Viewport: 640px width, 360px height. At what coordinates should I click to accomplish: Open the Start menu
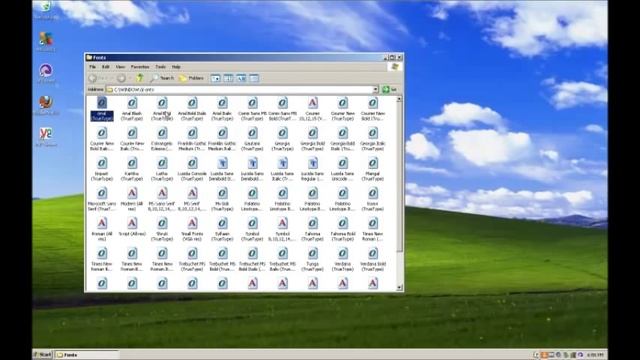[x=43, y=355]
